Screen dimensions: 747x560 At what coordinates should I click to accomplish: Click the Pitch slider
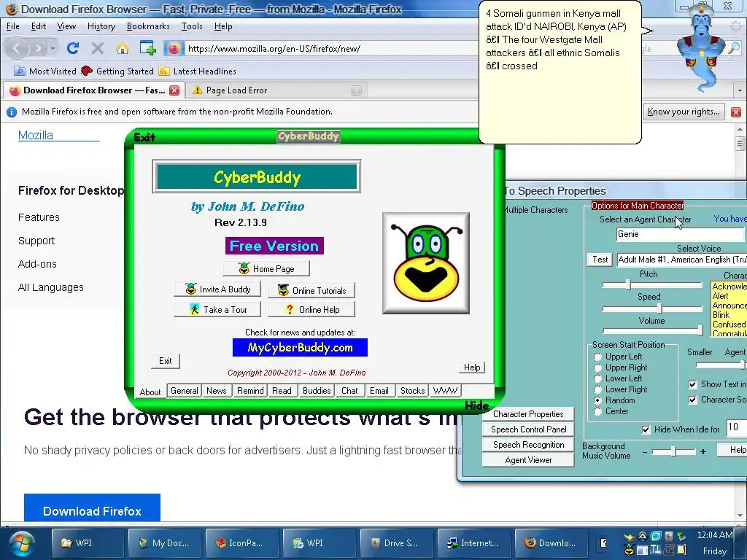click(x=651, y=285)
